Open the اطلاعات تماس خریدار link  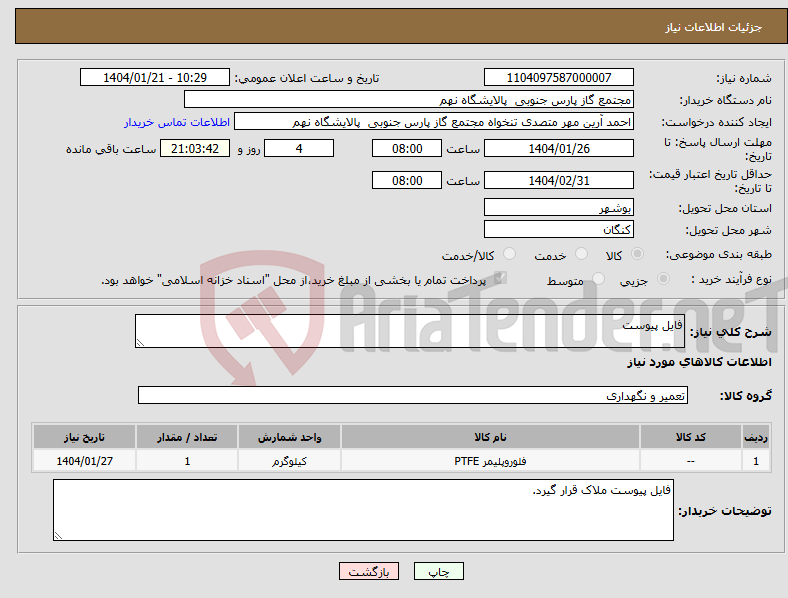pyautogui.click(x=176, y=122)
